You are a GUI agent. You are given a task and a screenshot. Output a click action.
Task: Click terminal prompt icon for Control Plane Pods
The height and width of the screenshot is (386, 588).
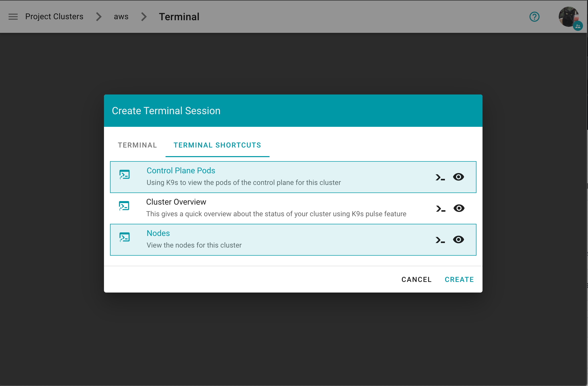tap(440, 177)
